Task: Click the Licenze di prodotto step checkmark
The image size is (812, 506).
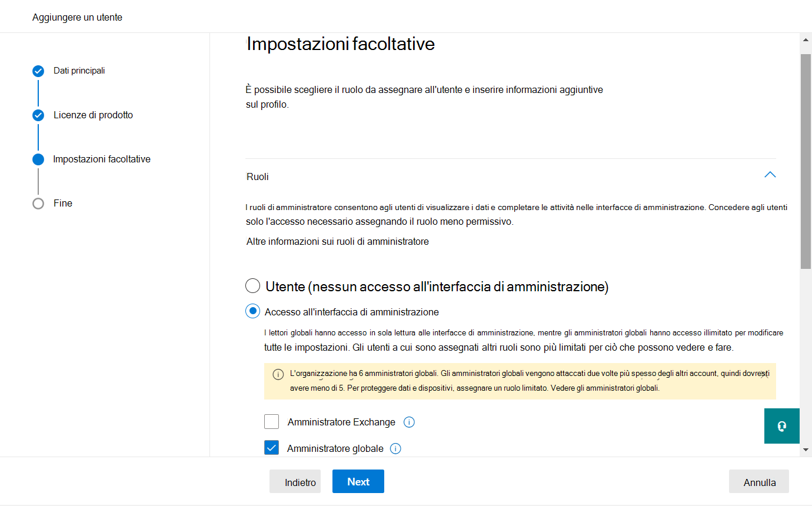Action: (x=38, y=115)
